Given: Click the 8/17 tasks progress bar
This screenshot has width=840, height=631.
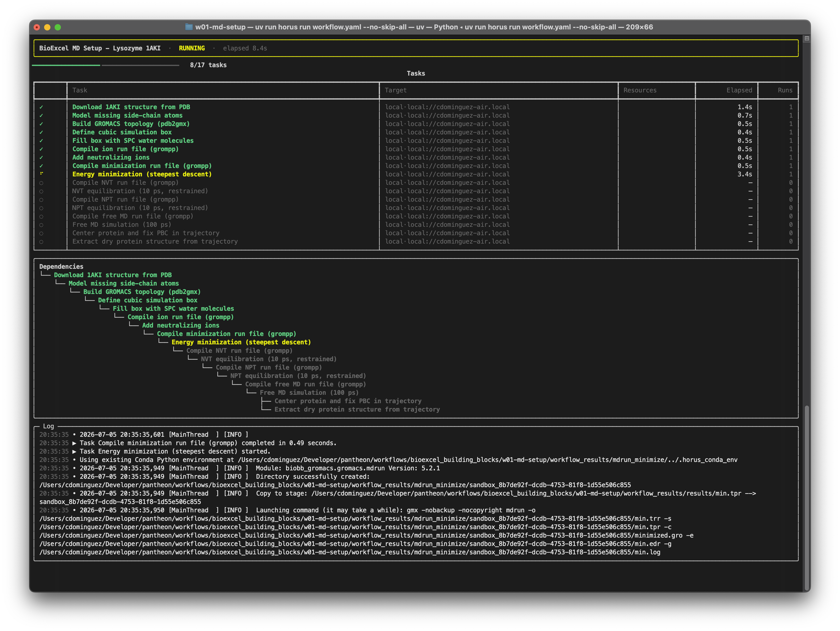Looking at the screenshot, I should click(x=106, y=65).
